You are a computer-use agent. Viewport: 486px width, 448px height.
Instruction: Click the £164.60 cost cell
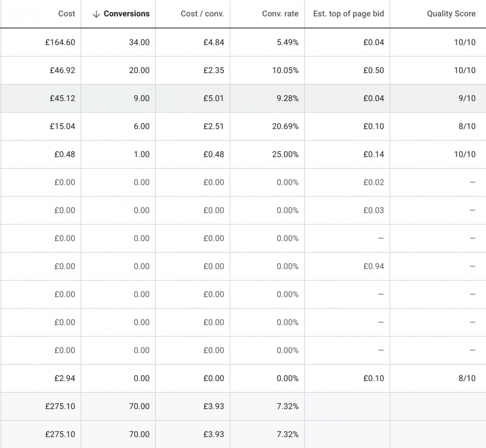coord(60,42)
